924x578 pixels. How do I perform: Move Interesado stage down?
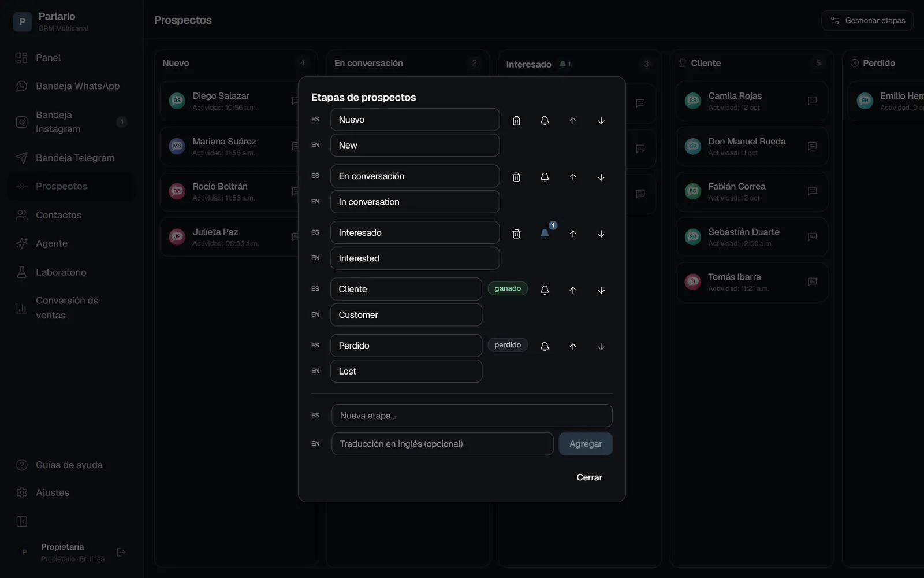[601, 234]
